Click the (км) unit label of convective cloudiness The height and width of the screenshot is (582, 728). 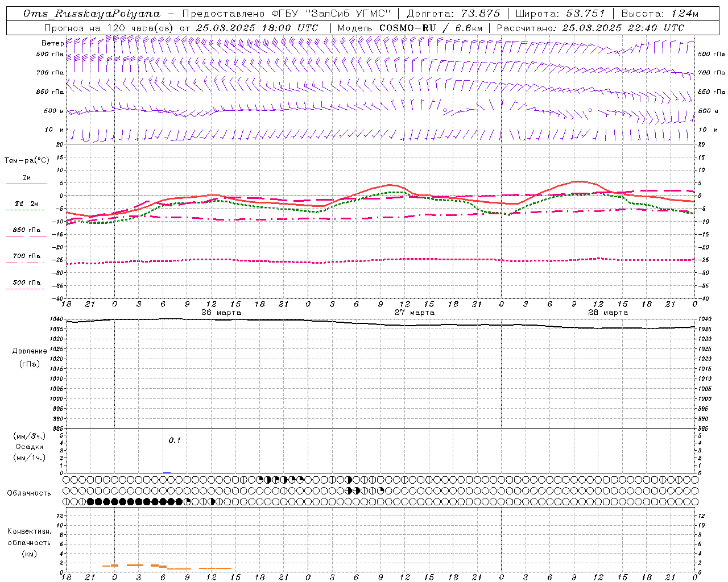click(x=29, y=554)
